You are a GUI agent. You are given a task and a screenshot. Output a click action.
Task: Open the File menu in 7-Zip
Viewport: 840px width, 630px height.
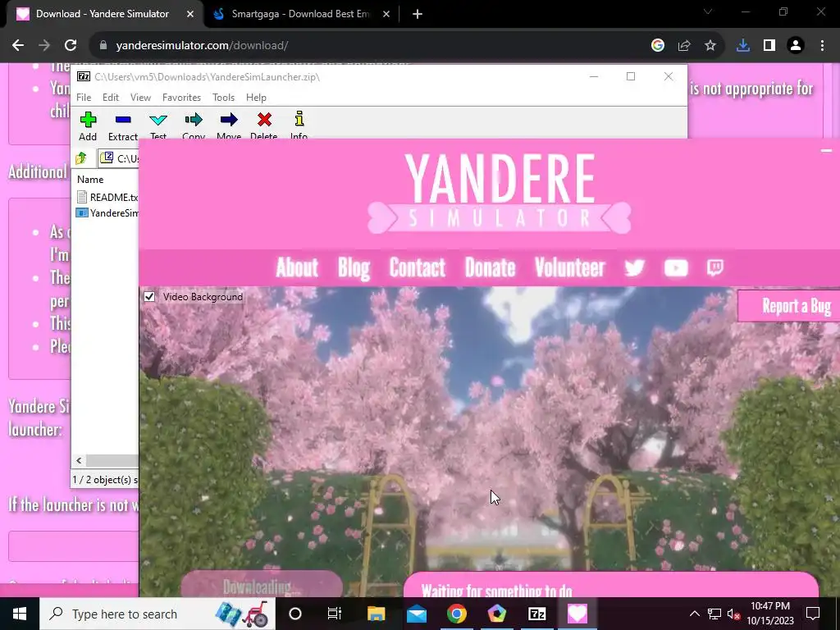coord(84,98)
